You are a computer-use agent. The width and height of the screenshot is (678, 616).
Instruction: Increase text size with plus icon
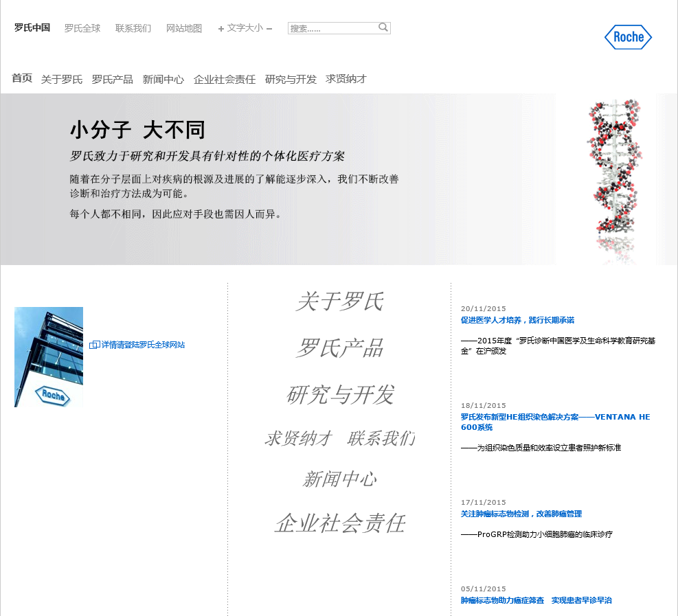click(221, 29)
